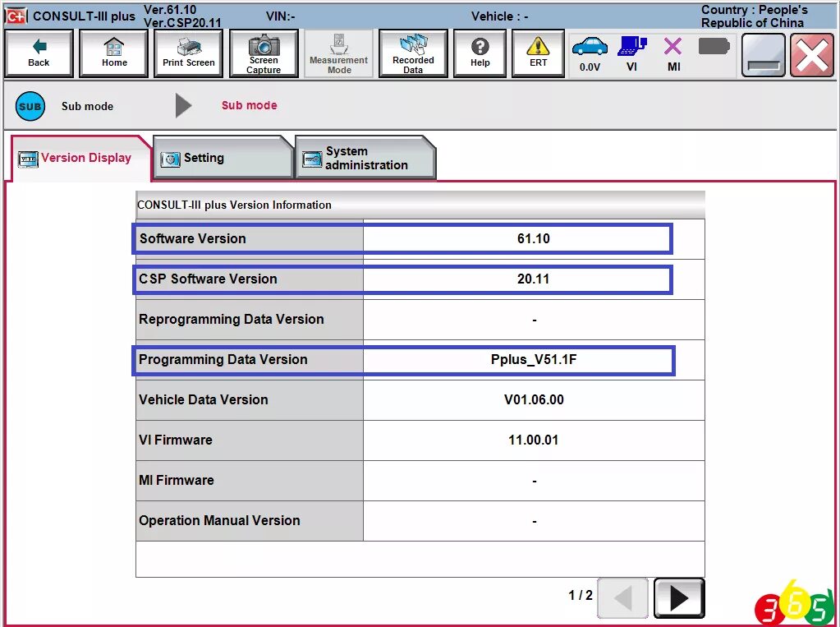Screen dimensions: 840x627
Task: Click the VIN field in title bar
Action: click(x=280, y=16)
